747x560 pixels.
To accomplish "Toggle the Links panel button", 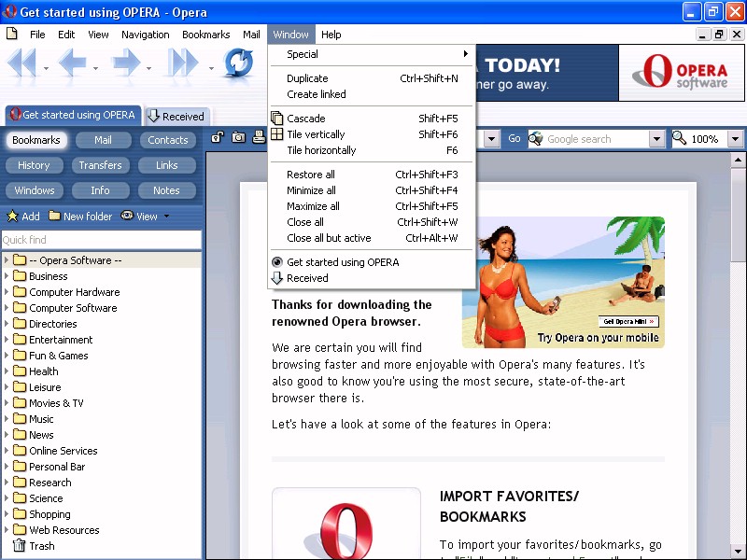I will [167, 165].
